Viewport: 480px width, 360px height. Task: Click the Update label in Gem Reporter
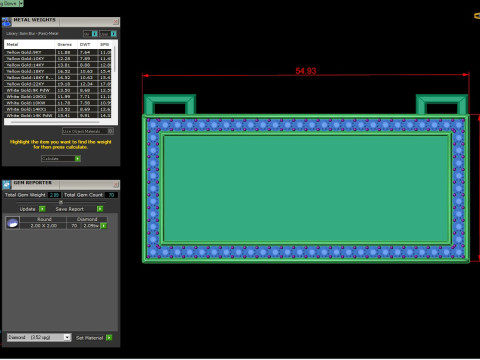click(27, 209)
